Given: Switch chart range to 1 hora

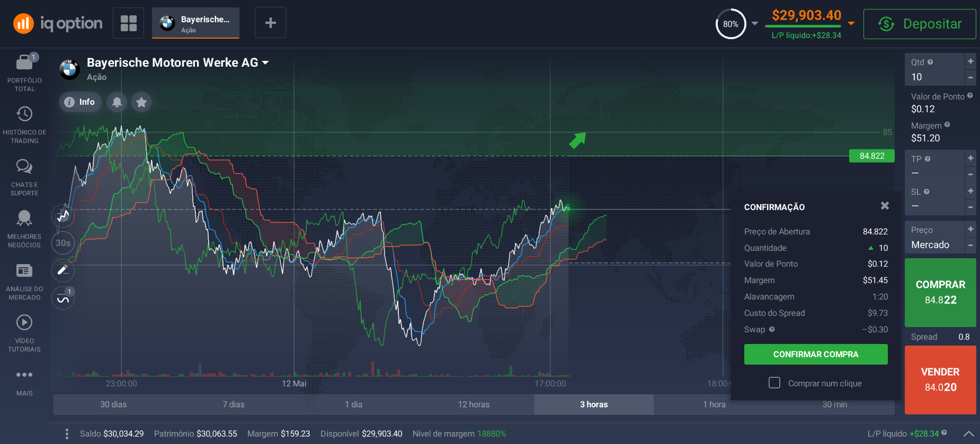Looking at the screenshot, I should [x=714, y=404].
